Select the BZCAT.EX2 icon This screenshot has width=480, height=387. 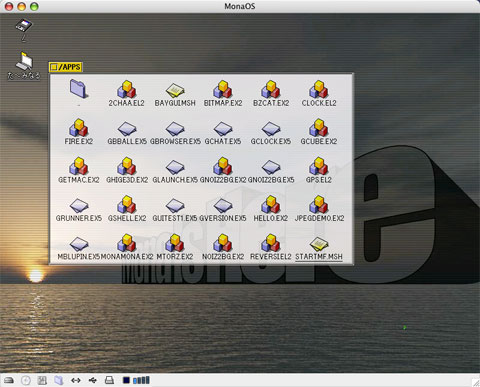[271, 89]
